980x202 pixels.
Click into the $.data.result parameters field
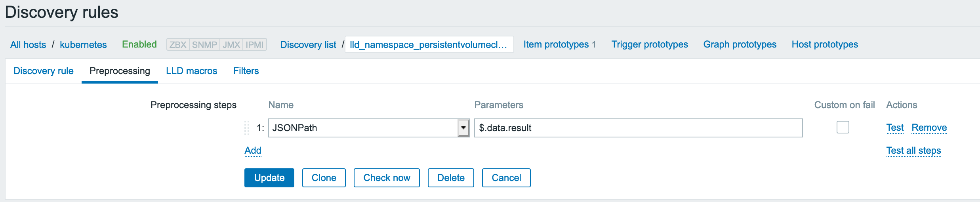click(x=638, y=128)
